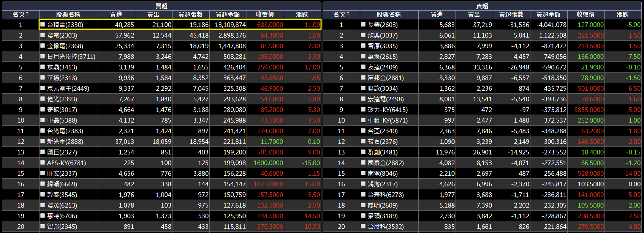
Task: Select the 賣超 table title bar
Action: tap(482, 6)
